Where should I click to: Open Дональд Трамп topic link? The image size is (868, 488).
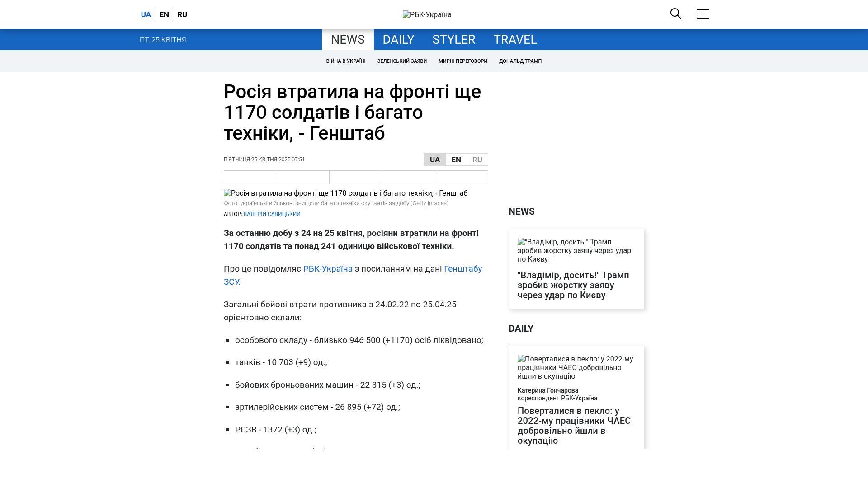pyautogui.click(x=520, y=61)
